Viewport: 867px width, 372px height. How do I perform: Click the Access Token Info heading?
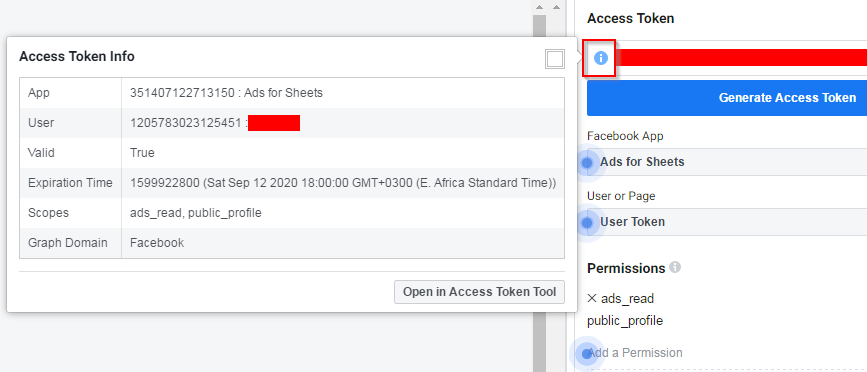(x=77, y=56)
